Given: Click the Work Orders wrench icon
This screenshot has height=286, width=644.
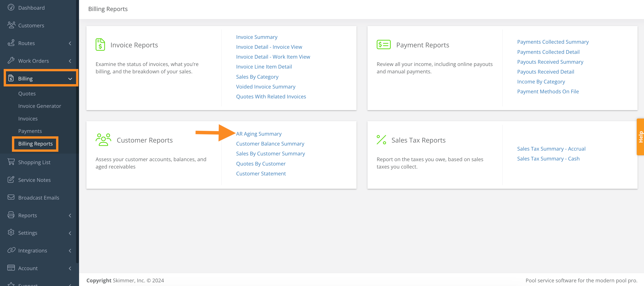Looking at the screenshot, I should (x=11, y=60).
